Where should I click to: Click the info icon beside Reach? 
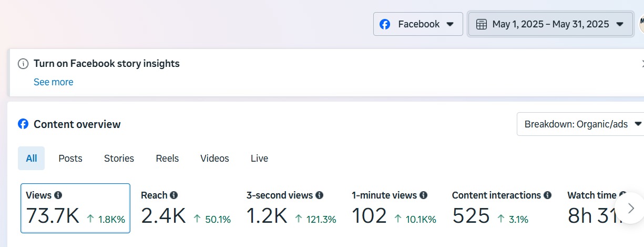tap(173, 195)
